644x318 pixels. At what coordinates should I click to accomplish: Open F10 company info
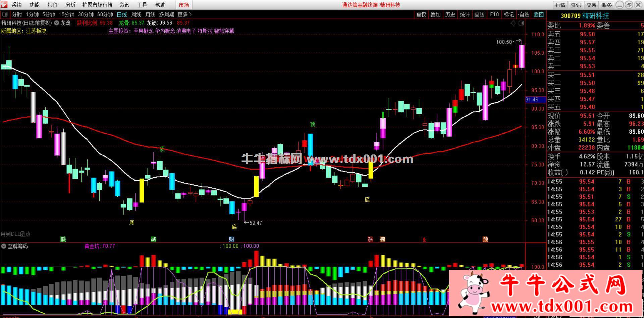coord(494,14)
